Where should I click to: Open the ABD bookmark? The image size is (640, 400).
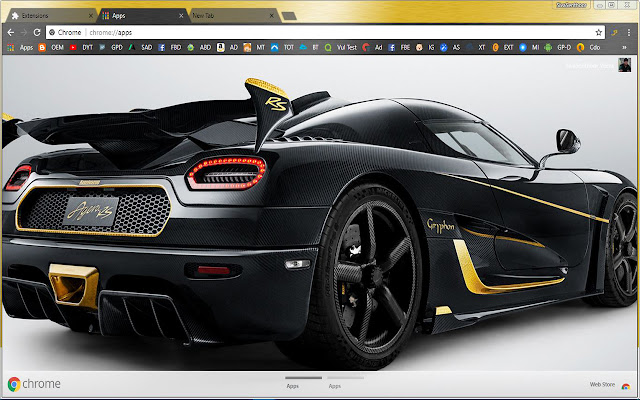click(199, 48)
